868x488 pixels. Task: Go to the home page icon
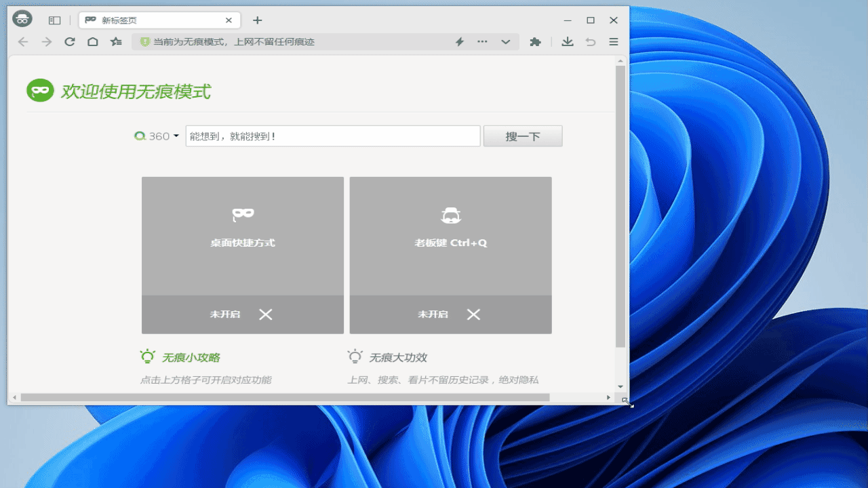(93, 42)
